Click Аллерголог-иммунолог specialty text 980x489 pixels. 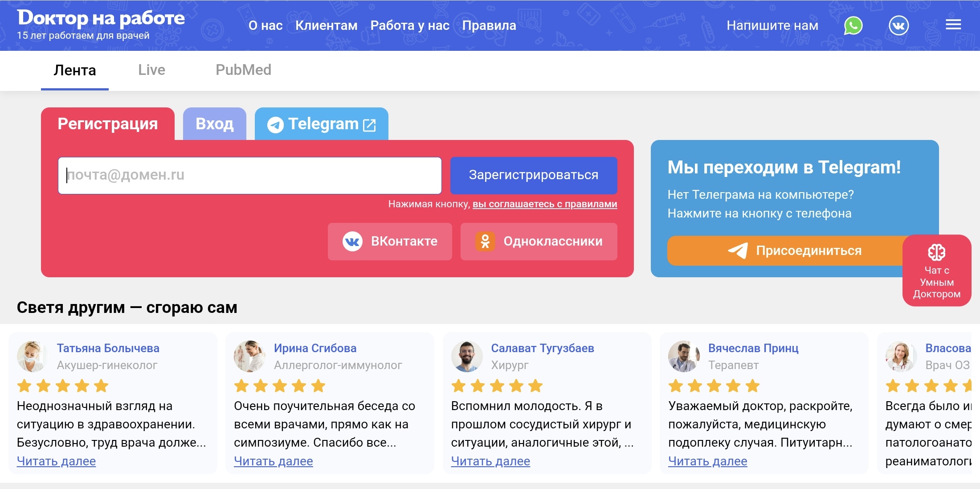pyautogui.click(x=338, y=365)
